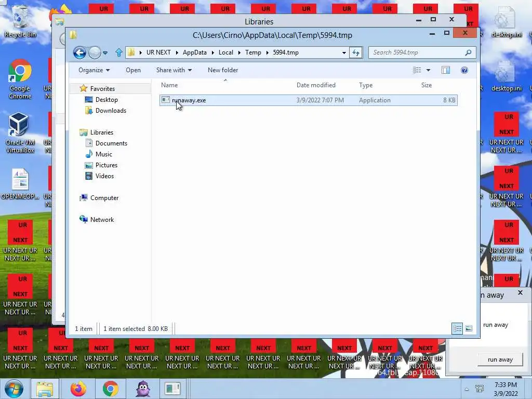Image resolution: width=532 pixels, height=399 pixels.
Task: Open the Music library
Action: pyautogui.click(x=103, y=154)
